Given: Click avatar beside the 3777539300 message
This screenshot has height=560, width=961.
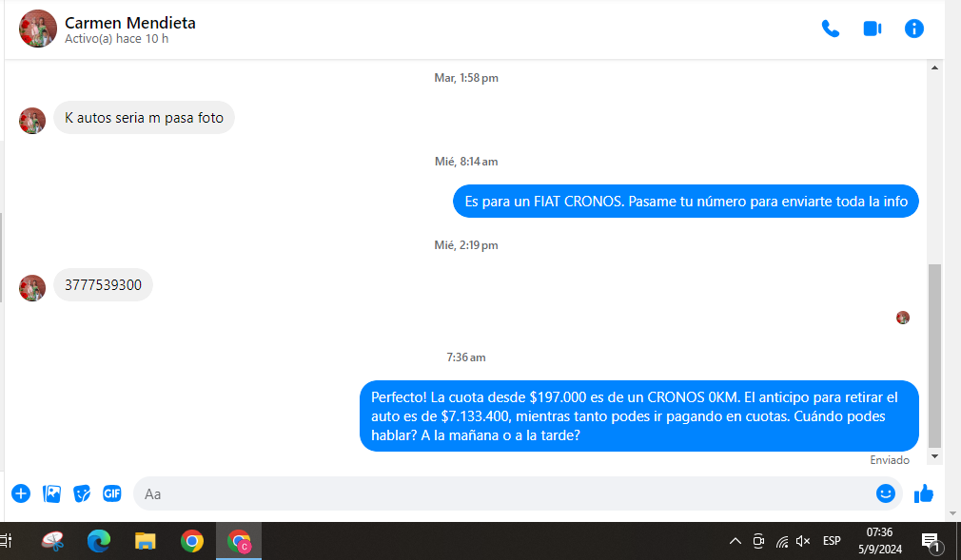Looking at the screenshot, I should pyautogui.click(x=32, y=288).
